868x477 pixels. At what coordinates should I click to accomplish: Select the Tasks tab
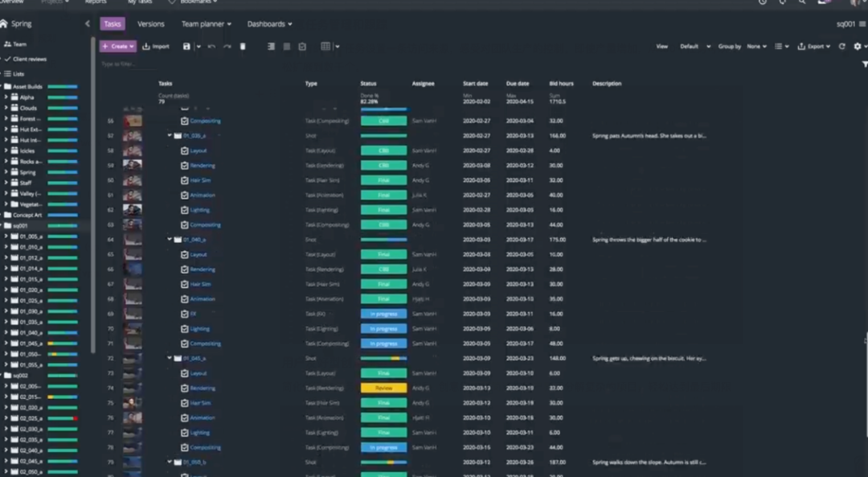113,24
